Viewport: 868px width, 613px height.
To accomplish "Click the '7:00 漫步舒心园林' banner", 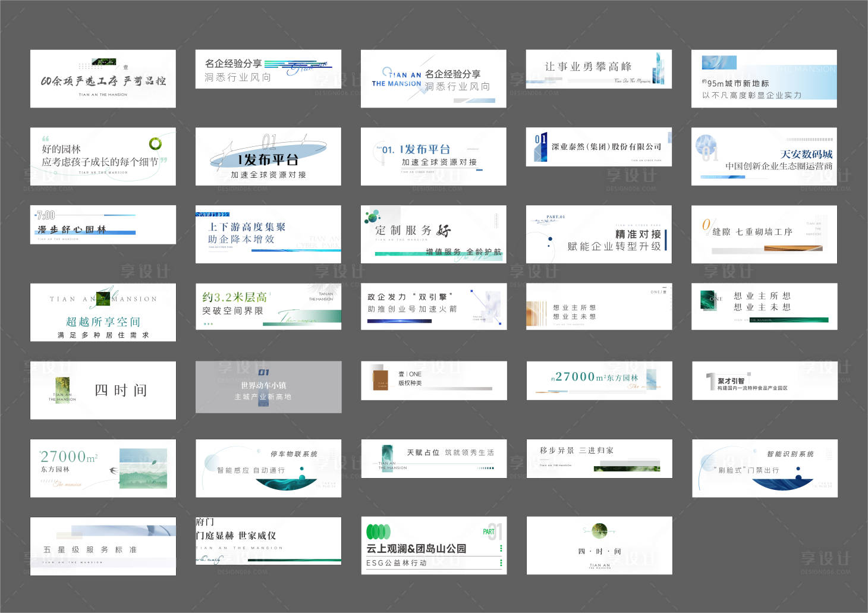I will point(103,225).
